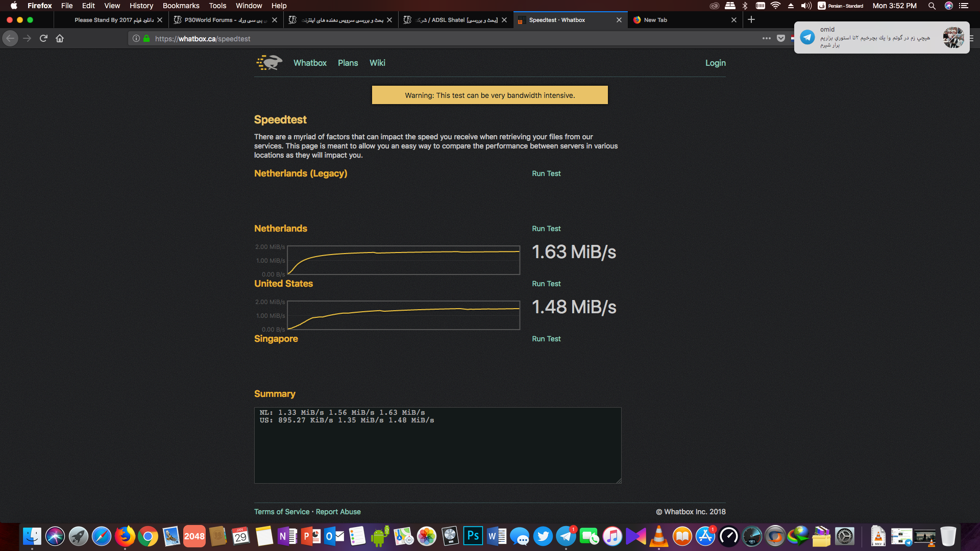Show site information in the address bar
980x551 pixels.
click(136, 38)
